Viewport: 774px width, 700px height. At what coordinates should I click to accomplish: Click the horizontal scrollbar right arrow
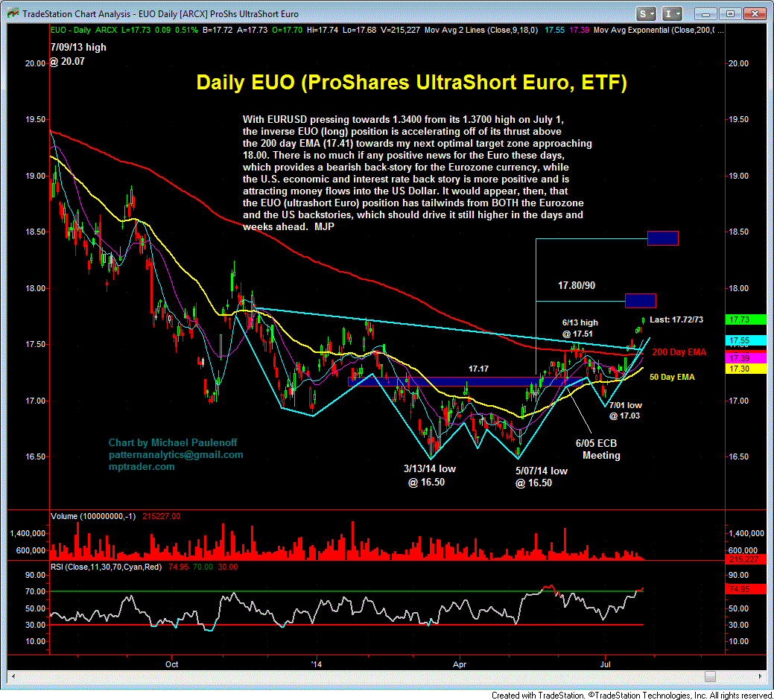pyautogui.click(x=761, y=676)
